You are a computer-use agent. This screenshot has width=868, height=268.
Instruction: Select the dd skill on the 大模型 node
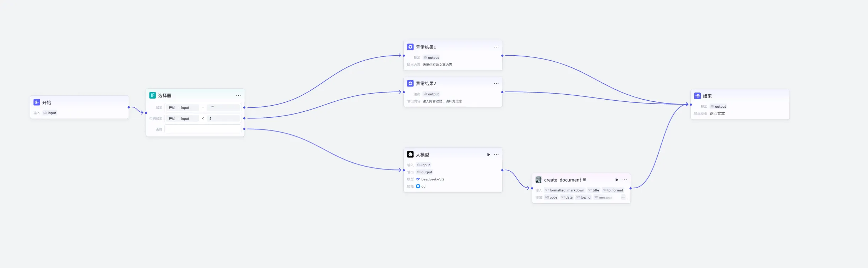[x=421, y=186]
